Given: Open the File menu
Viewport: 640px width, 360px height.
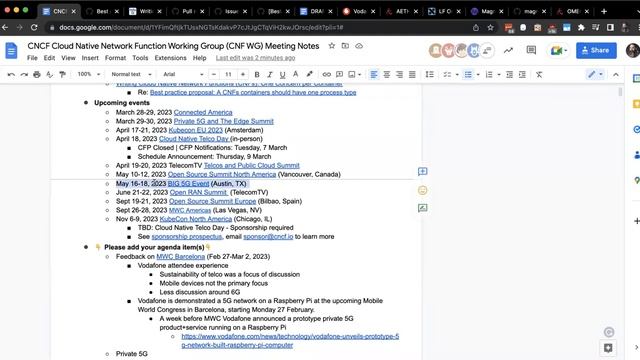Looking at the screenshot, I should coord(32,58).
